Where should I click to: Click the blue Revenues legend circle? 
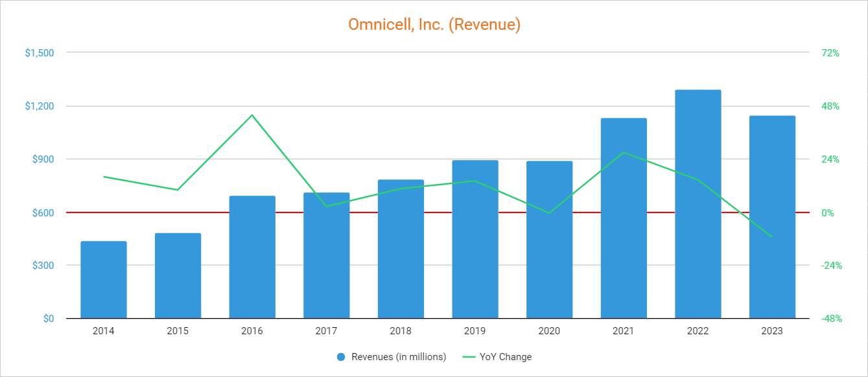pos(342,357)
